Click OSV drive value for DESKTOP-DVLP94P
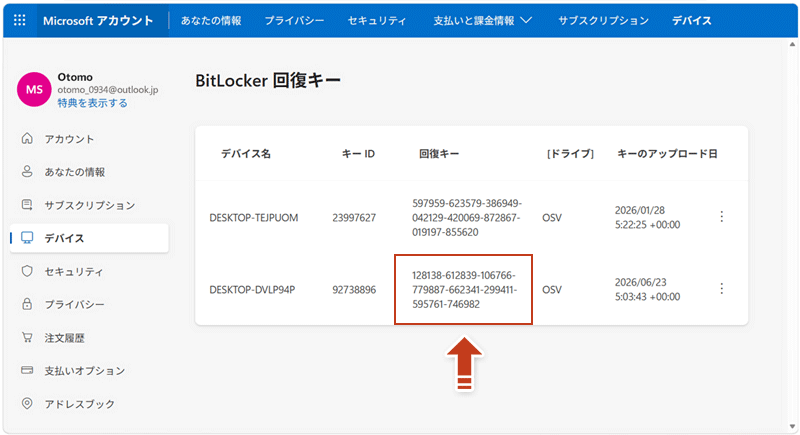800x435 pixels. pyautogui.click(x=552, y=290)
